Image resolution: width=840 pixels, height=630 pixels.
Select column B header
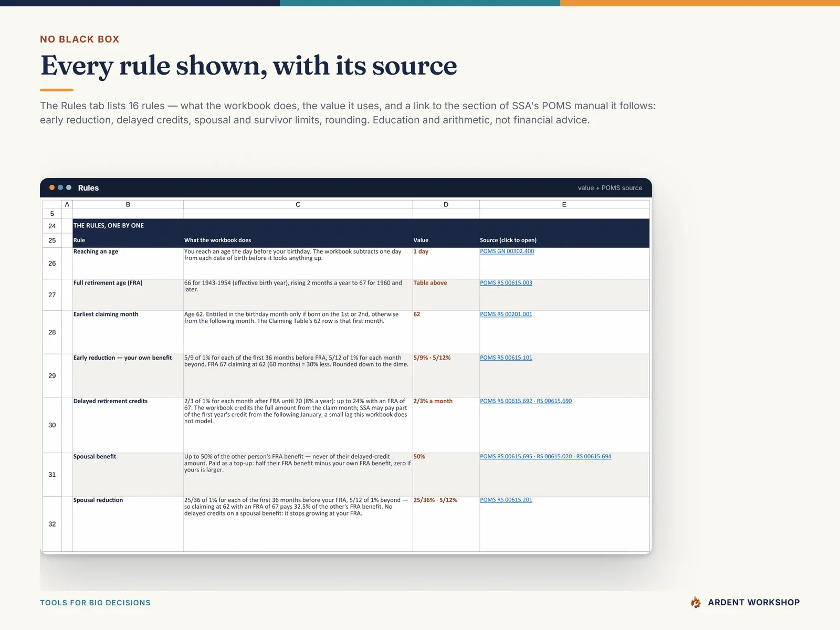click(128, 204)
